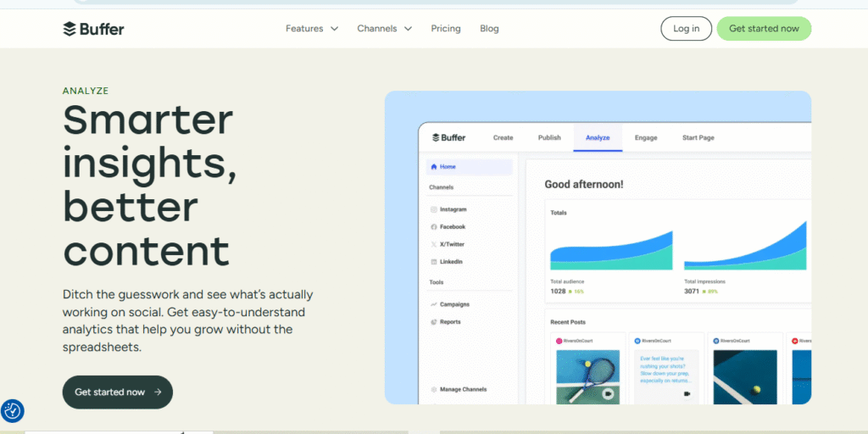The height and width of the screenshot is (434, 868).
Task: Open the cookie consent preferences badge
Action: coord(12,411)
